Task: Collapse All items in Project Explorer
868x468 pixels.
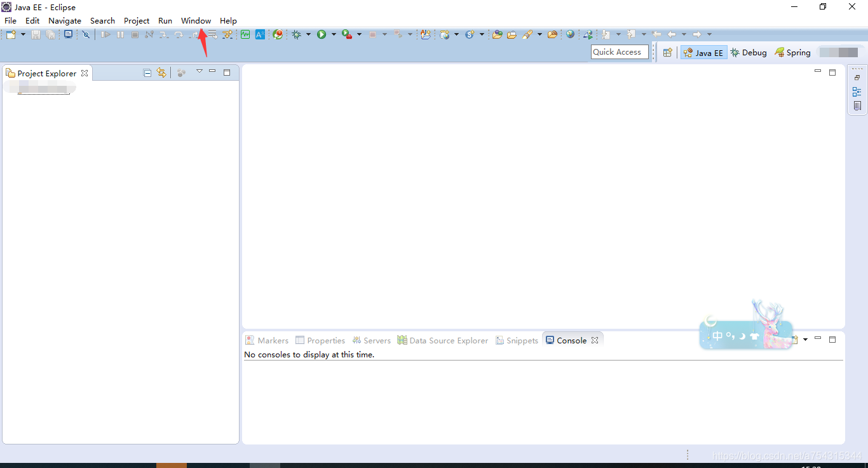Action: pyautogui.click(x=147, y=72)
